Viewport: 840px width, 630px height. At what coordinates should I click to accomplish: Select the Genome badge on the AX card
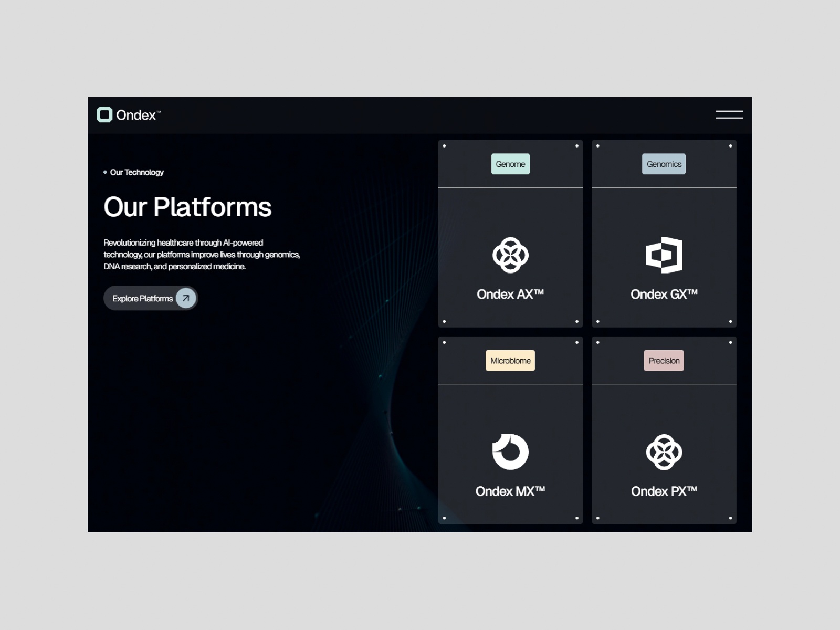510,164
